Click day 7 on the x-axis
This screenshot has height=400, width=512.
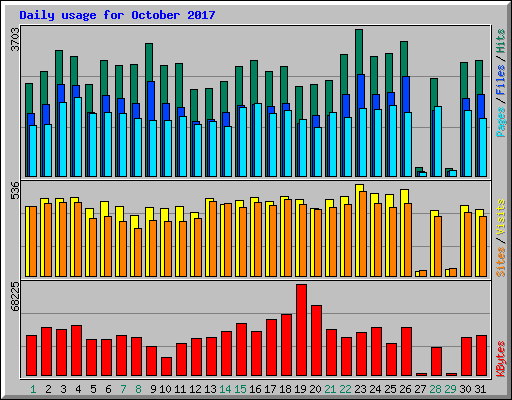click(x=123, y=389)
